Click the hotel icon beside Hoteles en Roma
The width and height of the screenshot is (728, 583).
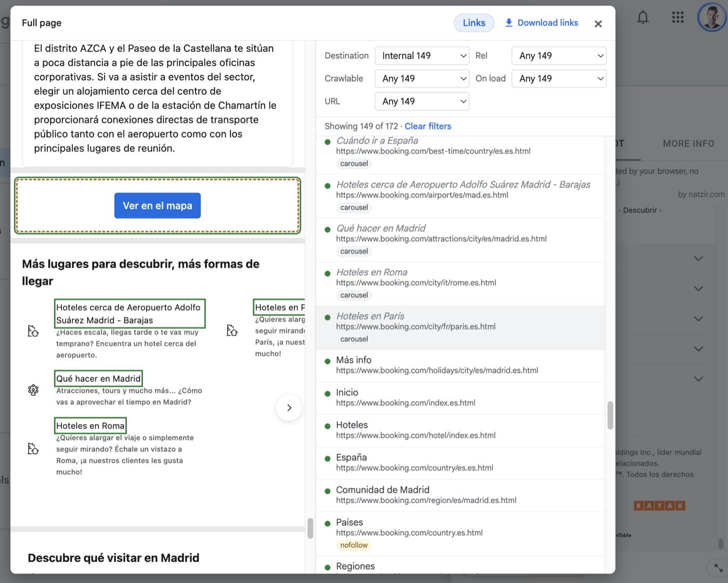[x=33, y=448]
